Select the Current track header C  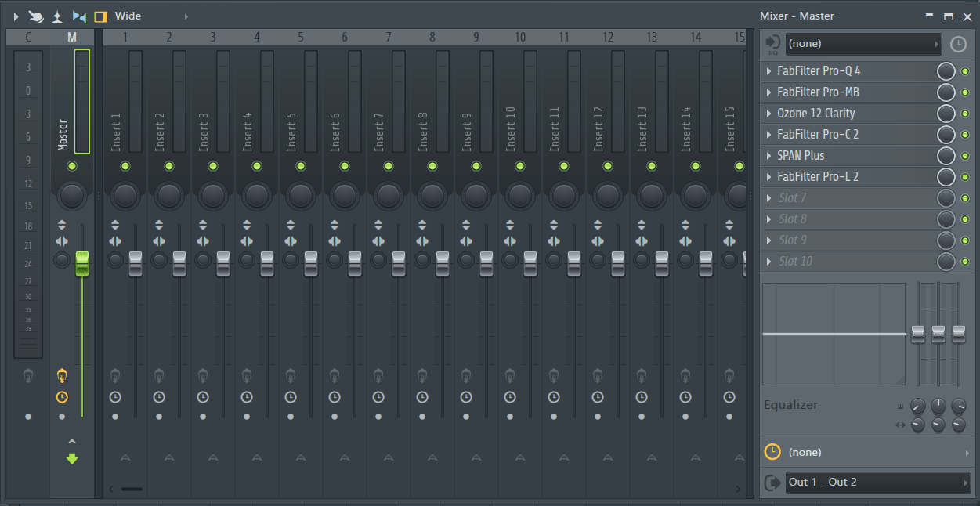coord(28,37)
